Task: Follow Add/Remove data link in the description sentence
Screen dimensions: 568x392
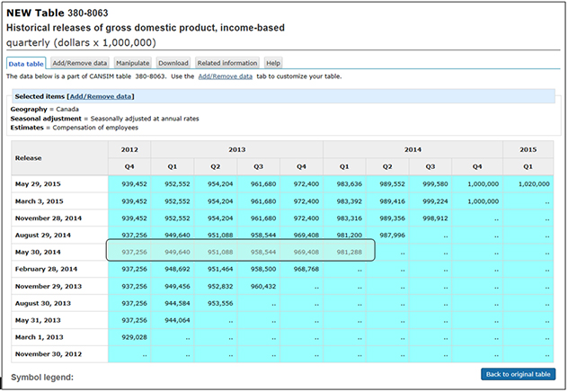Action: tap(226, 76)
